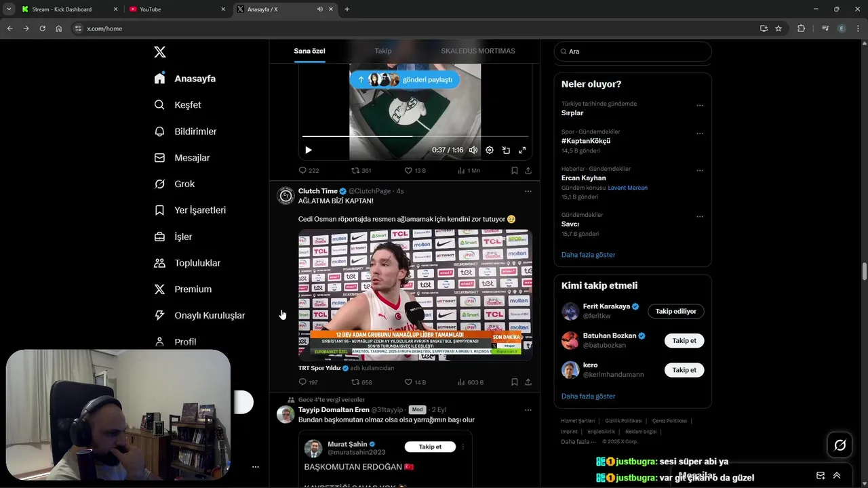Screen dimensions: 868x488
Task: Switch to the Sana özel tab
Action: pyautogui.click(x=309, y=52)
